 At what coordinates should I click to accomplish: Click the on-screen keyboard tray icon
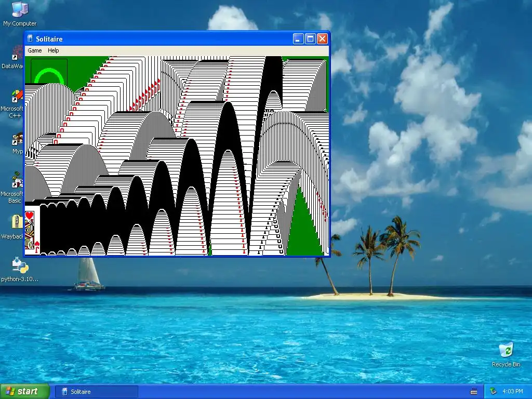tap(474, 392)
